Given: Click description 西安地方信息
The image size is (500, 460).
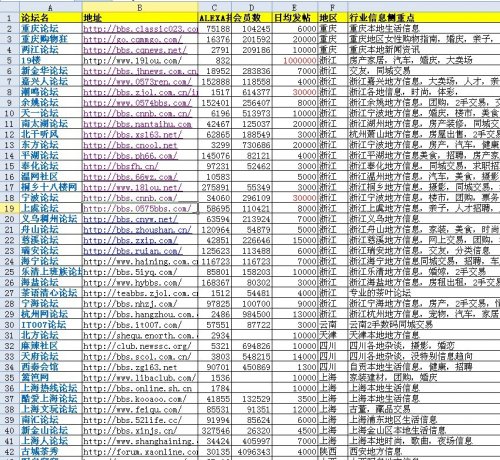Looking at the screenshot, I should (376, 452).
